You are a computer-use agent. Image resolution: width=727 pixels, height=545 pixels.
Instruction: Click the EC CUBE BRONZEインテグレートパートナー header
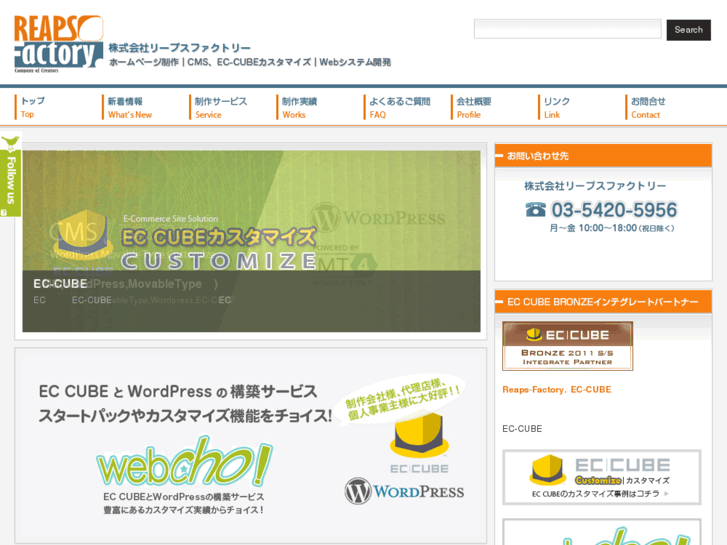pos(603,302)
